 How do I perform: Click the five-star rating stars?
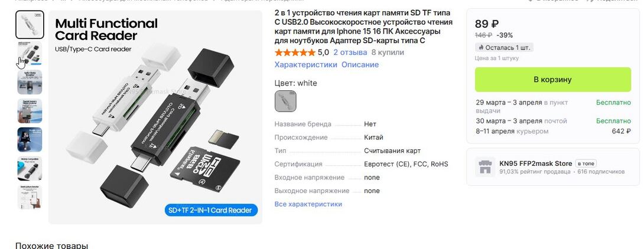pyautogui.click(x=295, y=53)
